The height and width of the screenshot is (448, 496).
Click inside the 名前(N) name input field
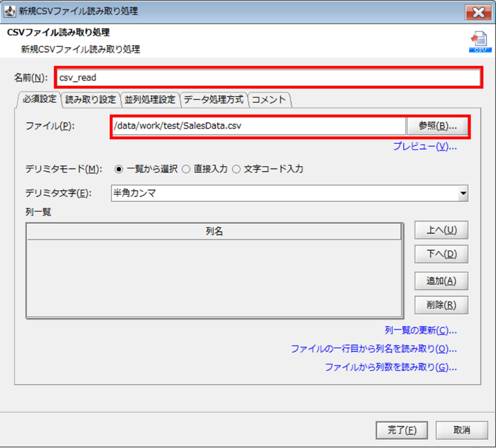point(255,77)
